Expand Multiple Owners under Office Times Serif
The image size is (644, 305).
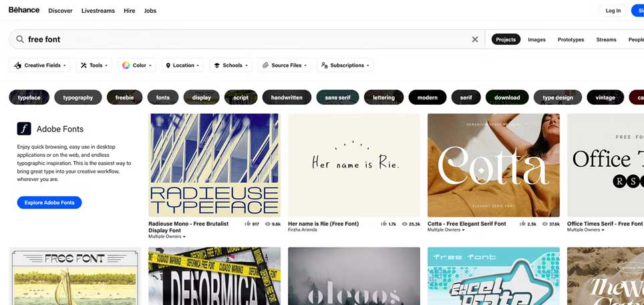pyautogui.click(x=586, y=230)
